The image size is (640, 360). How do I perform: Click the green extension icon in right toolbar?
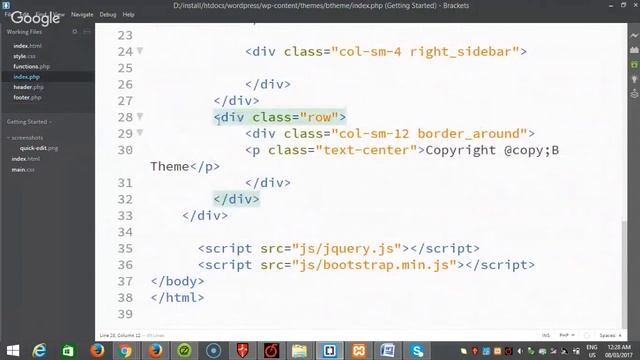coord(634,64)
